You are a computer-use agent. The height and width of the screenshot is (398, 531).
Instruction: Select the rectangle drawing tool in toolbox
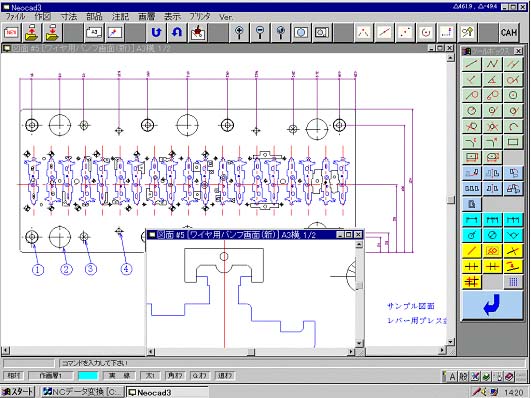pos(513,142)
